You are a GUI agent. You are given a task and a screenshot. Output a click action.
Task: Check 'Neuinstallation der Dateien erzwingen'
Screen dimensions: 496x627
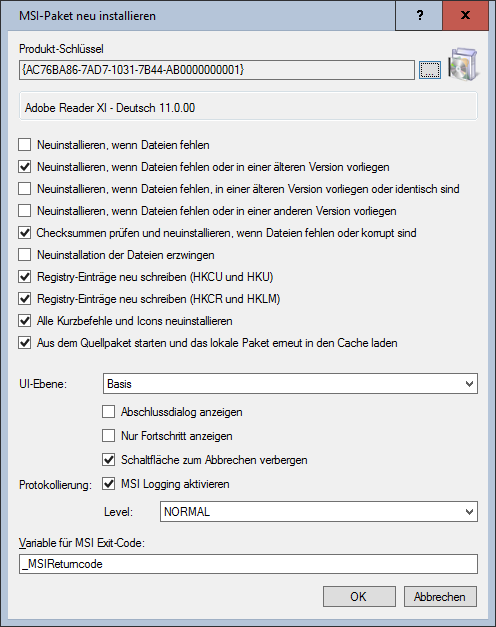tap(25, 255)
